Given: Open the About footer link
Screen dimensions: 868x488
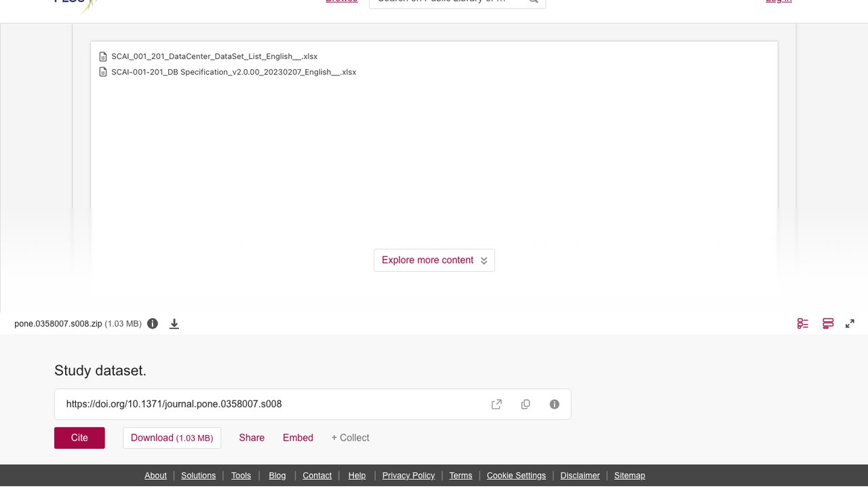Looking at the screenshot, I should (x=155, y=476).
